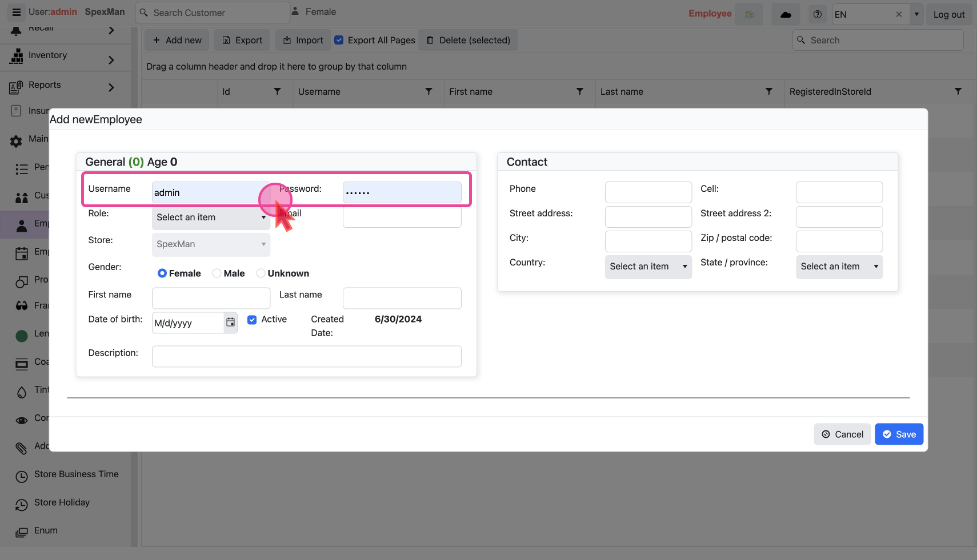Open the State / province dropdown
Image resolution: width=977 pixels, height=560 pixels.
[839, 267]
